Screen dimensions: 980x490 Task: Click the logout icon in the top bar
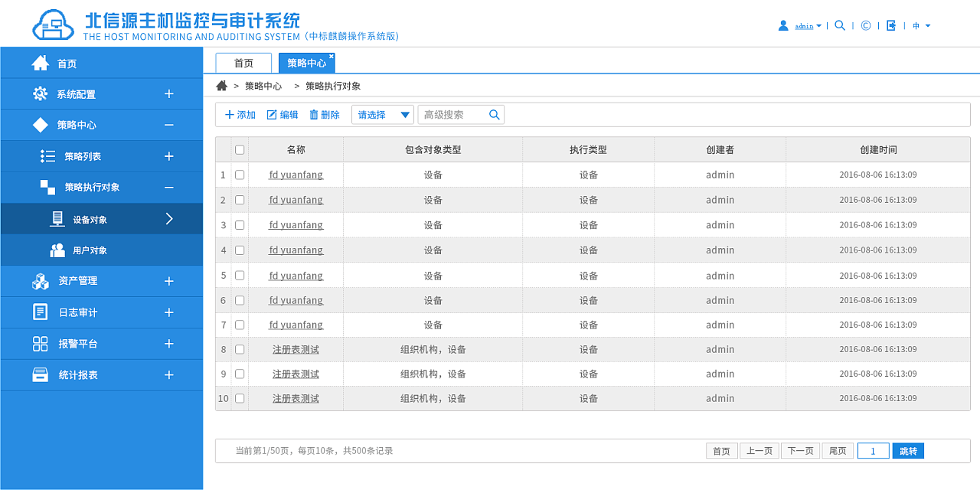(890, 24)
